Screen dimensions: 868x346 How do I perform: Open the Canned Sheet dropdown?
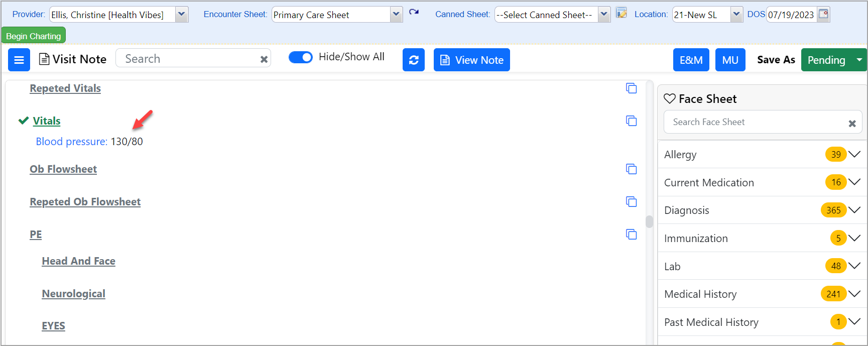[604, 15]
